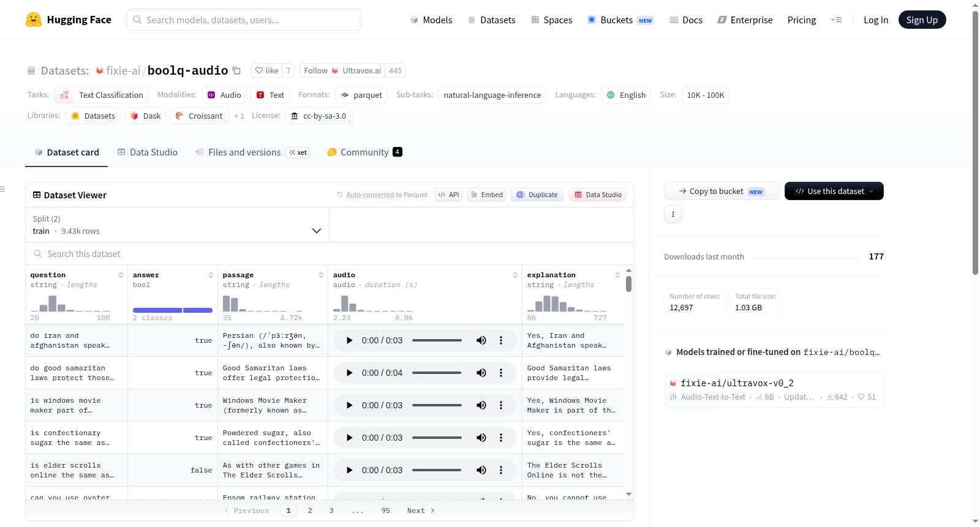Like the boolq-audio dataset
Screen dimensions: 980x527
tap(266, 70)
